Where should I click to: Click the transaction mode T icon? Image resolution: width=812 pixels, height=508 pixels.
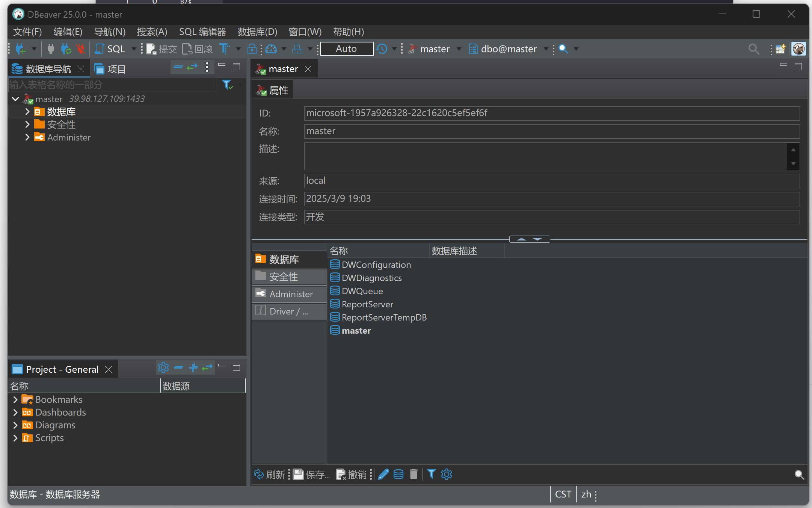[x=224, y=49]
